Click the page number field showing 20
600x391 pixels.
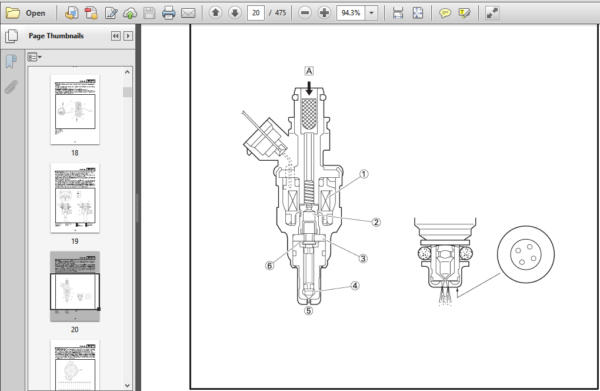(256, 13)
